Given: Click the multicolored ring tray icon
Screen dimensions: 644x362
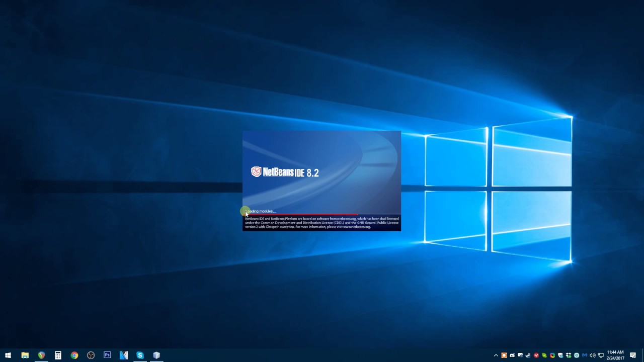Looking at the screenshot, I should pos(552,355).
